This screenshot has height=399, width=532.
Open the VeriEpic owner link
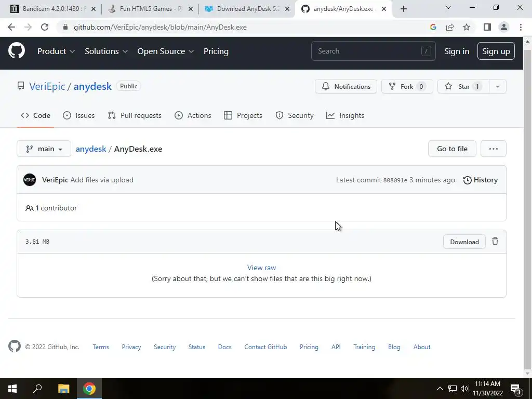[x=47, y=87]
